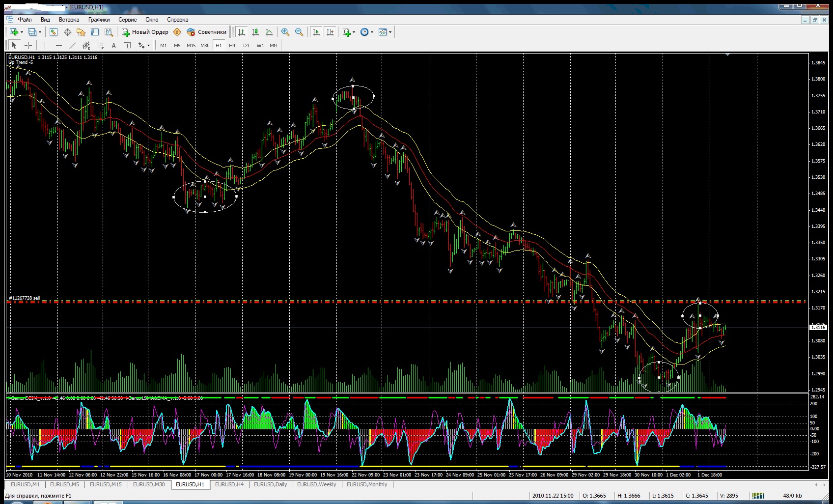Open the Файл menu
833x504 pixels.
point(25,20)
